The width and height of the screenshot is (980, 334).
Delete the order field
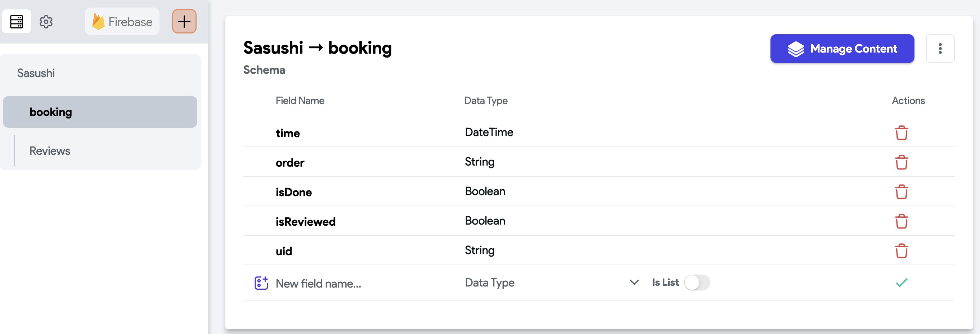click(x=901, y=162)
